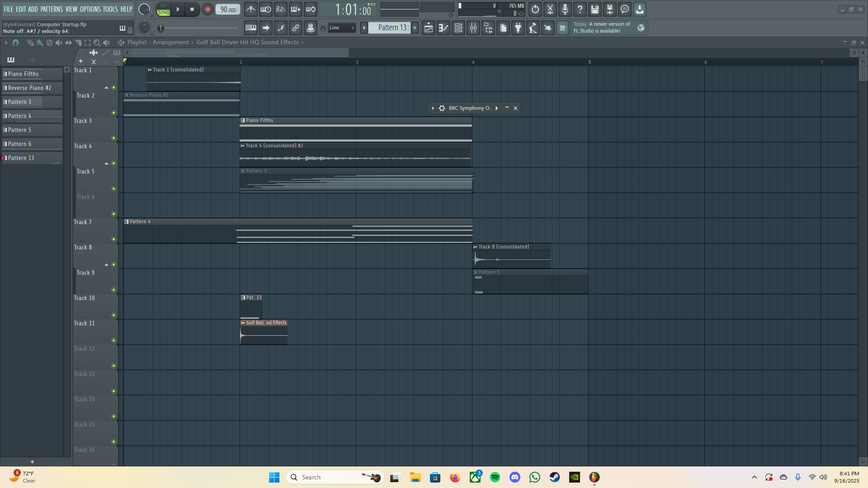868x488 pixels.
Task: Open the Mixer view
Action: tap(473, 28)
